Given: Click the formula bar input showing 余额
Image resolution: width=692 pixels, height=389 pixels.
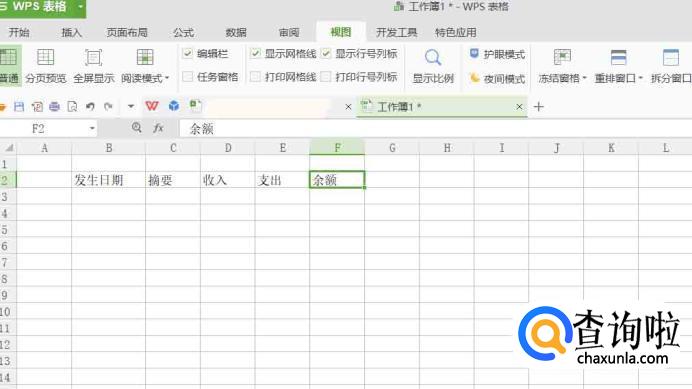Looking at the screenshot, I should [435, 128].
